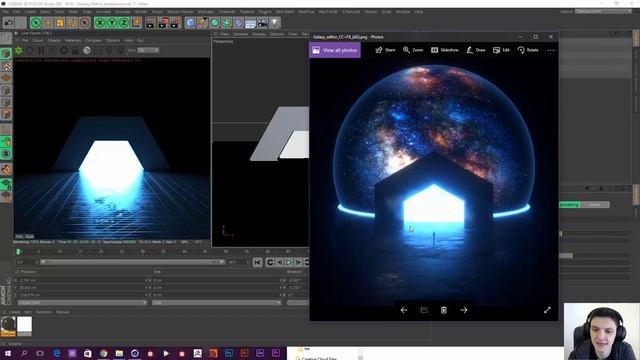Click Draw in Photos toolbar
Screen dimensions: 640x360
pos(476,50)
